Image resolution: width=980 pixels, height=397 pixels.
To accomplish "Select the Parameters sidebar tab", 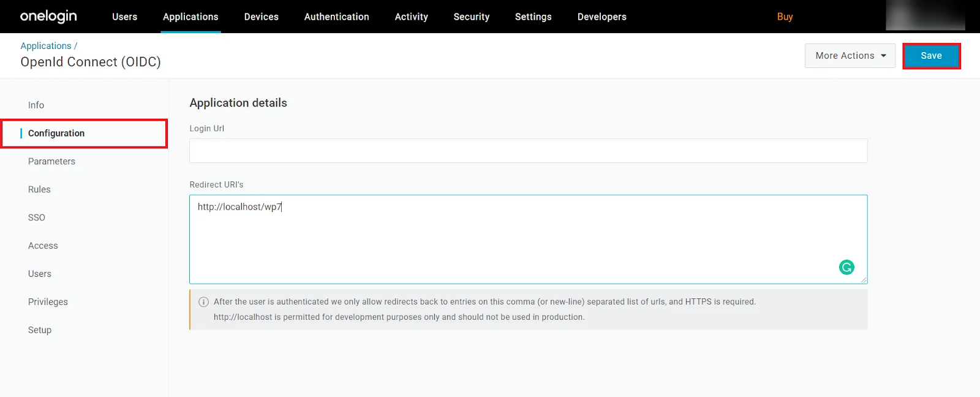I will [51, 162].
